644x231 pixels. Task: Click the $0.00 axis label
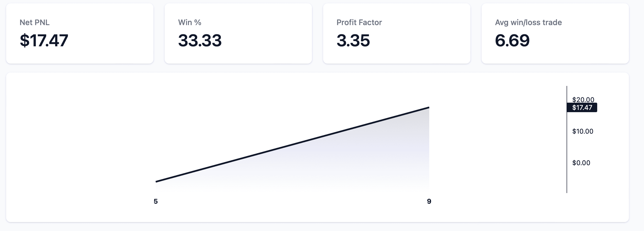581,163
